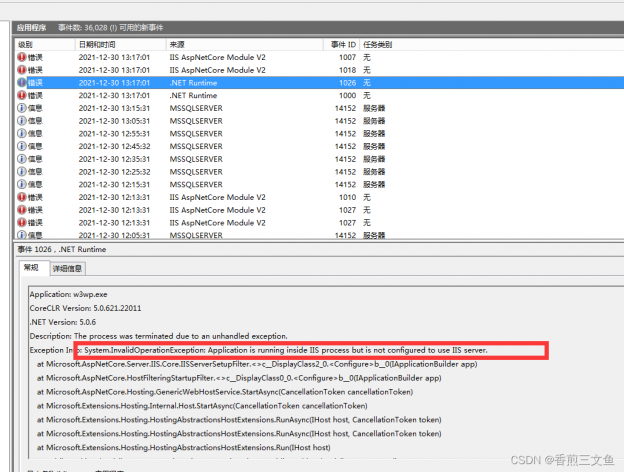Image resolution: width=624 pixels, height=472 pixels.
Task: Switch to the 详细信息 tab
Action: pos(68,269)
